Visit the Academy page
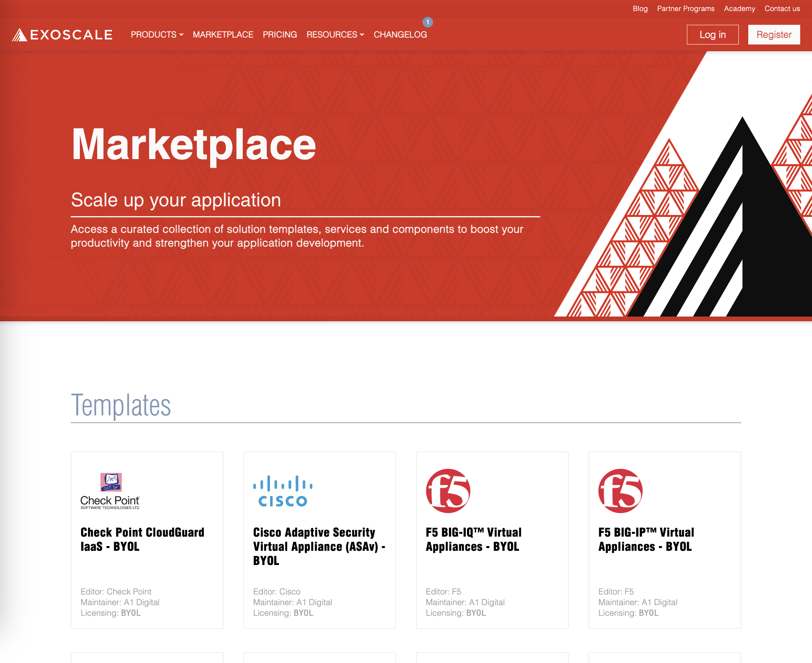The image size is (812, 663). point(739,9)
